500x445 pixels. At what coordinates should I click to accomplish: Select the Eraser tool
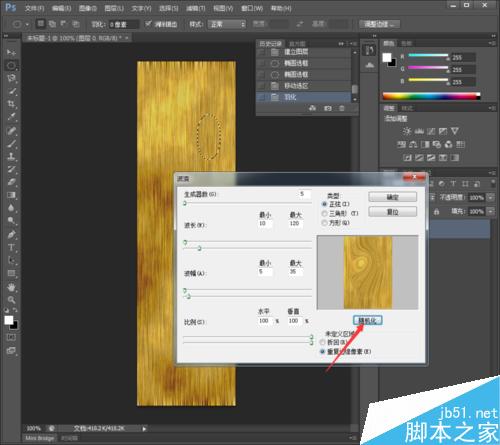[x=11, y=182]
